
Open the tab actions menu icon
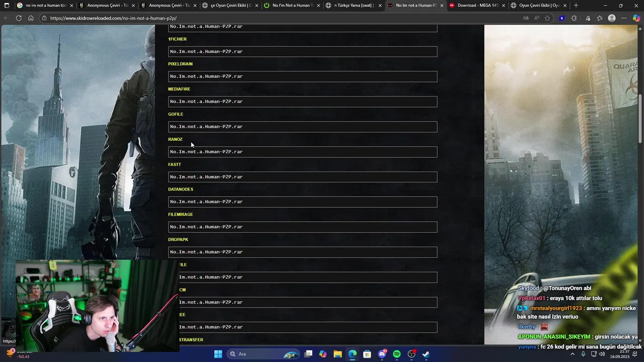tap(7, 6)
